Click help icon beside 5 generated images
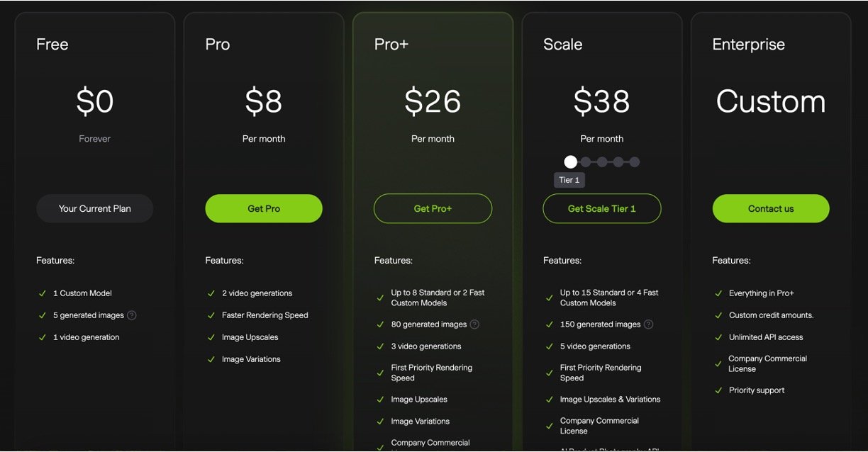The width and height of the screenshot is (868, 452). pos(132,315)
